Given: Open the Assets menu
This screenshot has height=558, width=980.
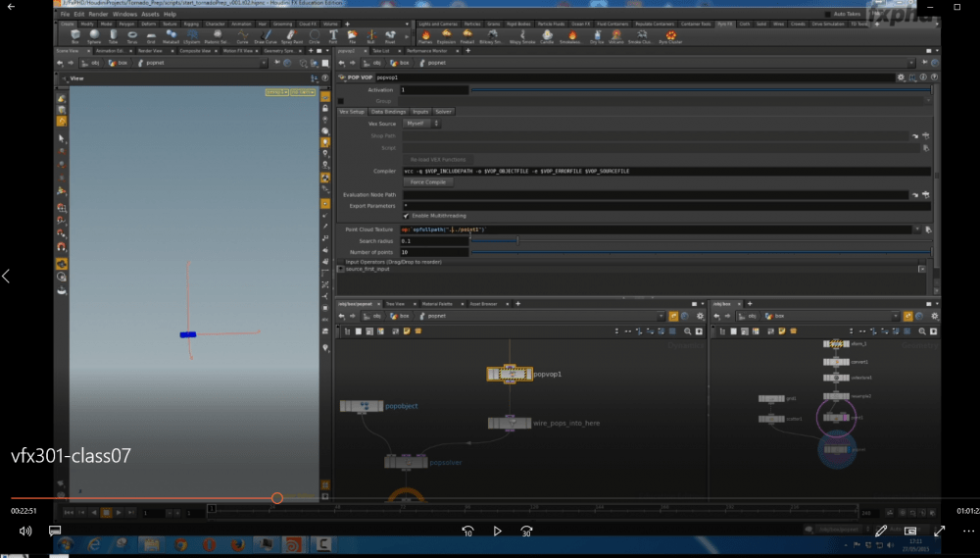Looking at the screenshot, I should [150, 14].
